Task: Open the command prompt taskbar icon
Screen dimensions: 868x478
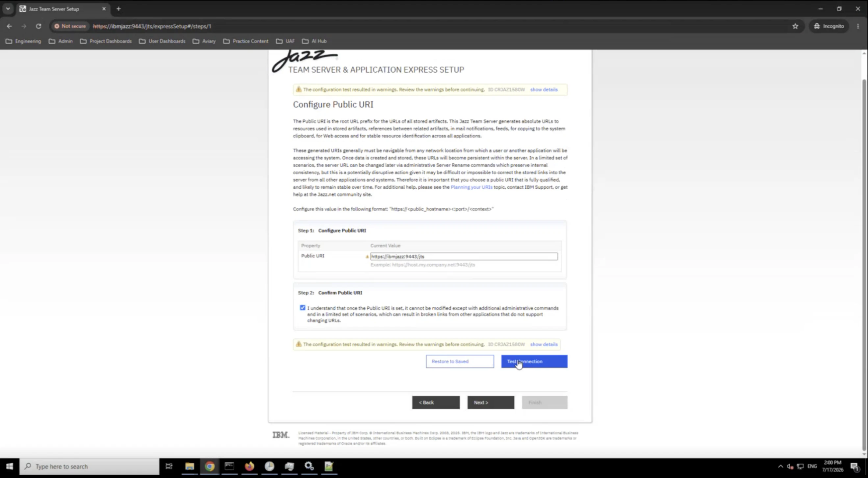Action: coord(229,466)
